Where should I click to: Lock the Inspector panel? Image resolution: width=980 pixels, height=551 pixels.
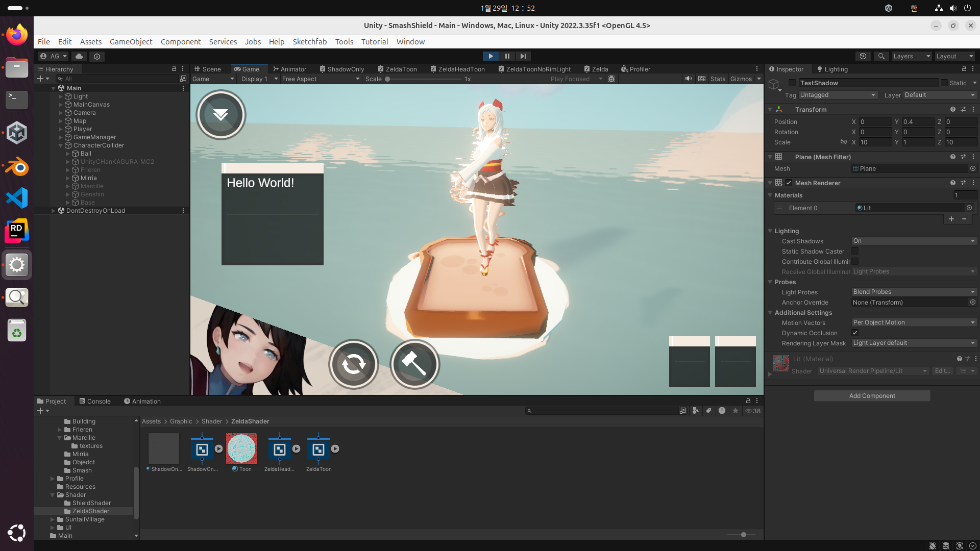(x=964, y=68)
